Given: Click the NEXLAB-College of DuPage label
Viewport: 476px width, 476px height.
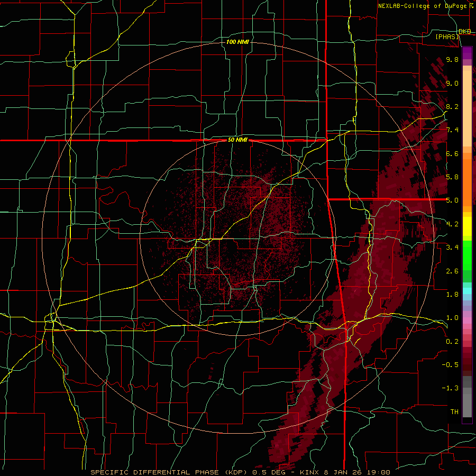Looking at the screenshot, I should [x=423, y=6].
